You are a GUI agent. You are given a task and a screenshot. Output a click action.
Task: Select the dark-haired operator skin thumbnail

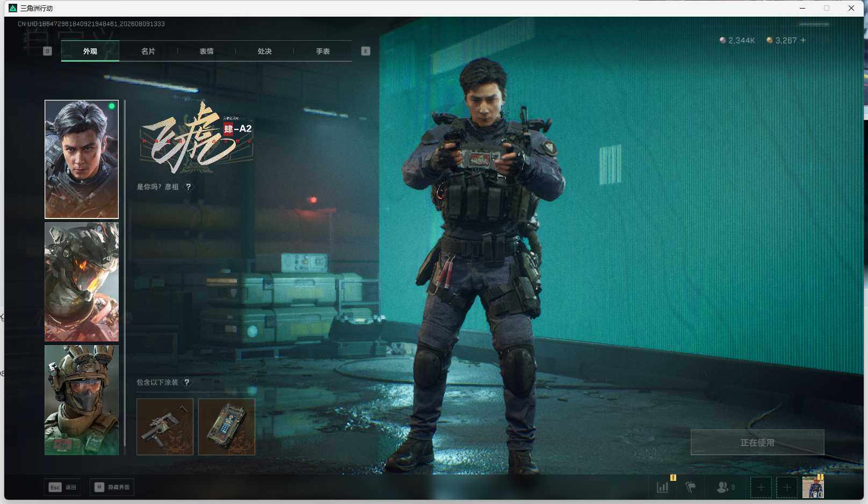[82, 159]
